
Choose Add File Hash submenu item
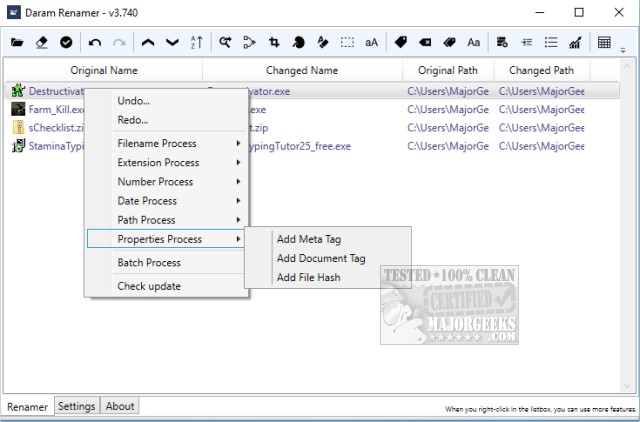(x=328, y=278)
